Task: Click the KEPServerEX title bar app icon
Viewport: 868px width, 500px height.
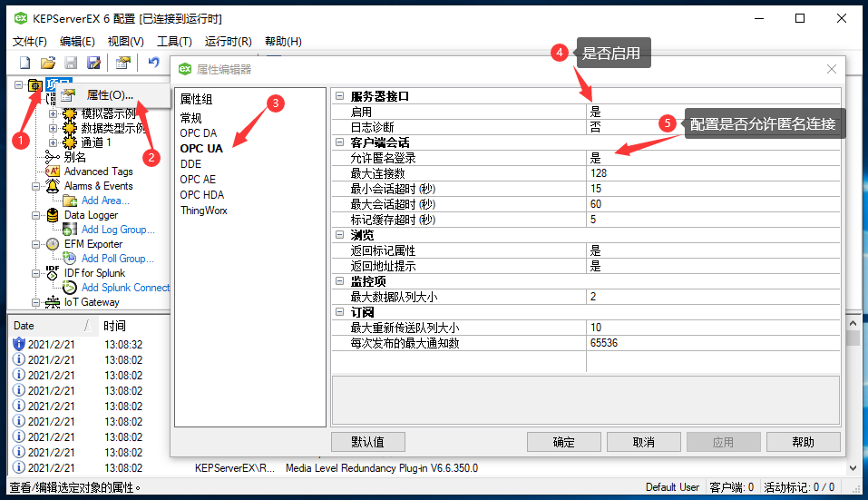Action: [21, 18]
